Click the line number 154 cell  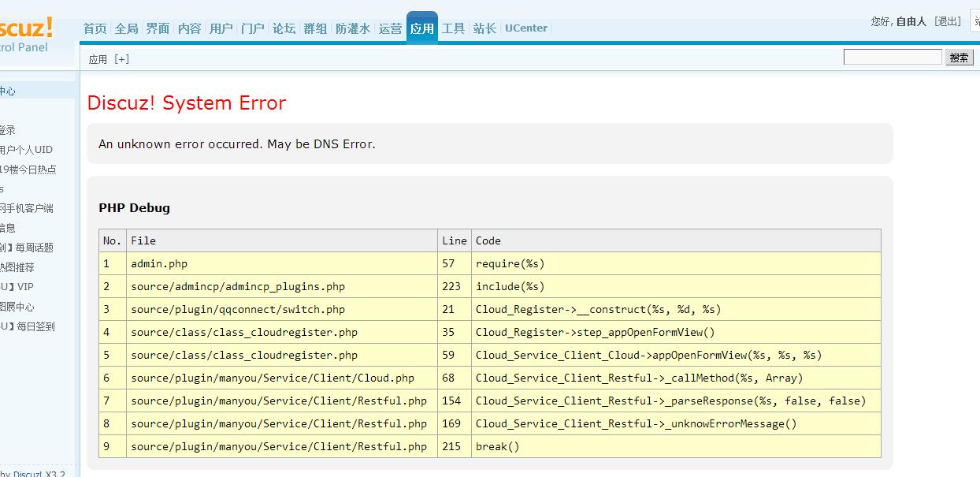[x=455, y=401]
